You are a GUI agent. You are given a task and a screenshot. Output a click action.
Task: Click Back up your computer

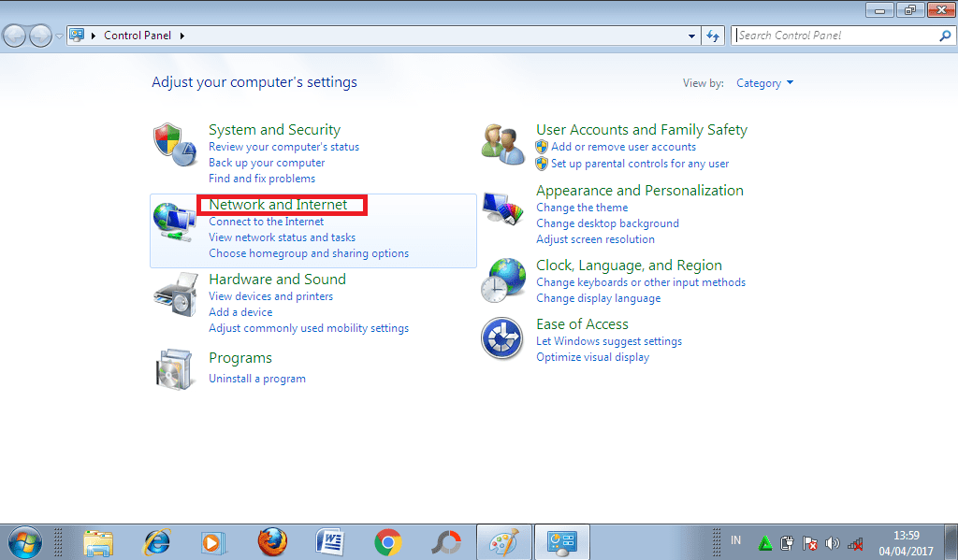click(x=267, y=163)
